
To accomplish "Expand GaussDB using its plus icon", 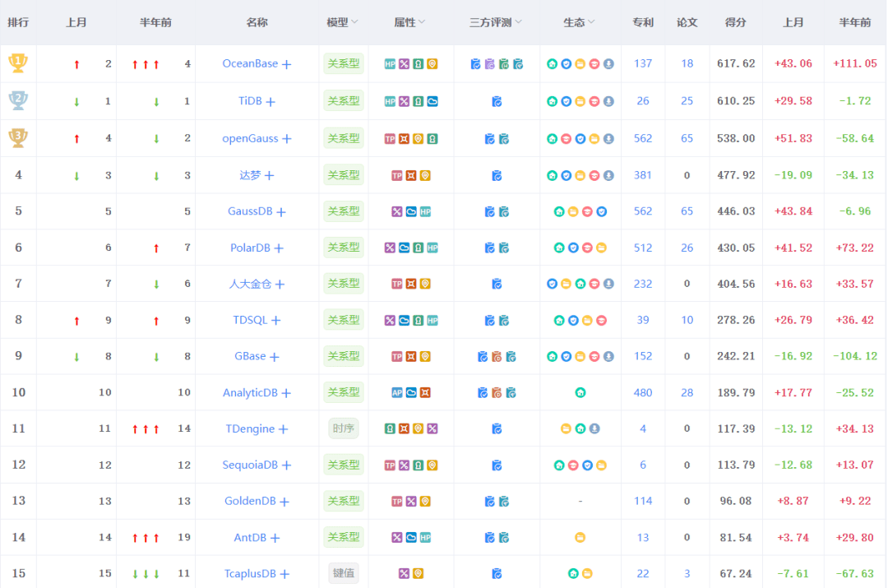I will point(281,212).
